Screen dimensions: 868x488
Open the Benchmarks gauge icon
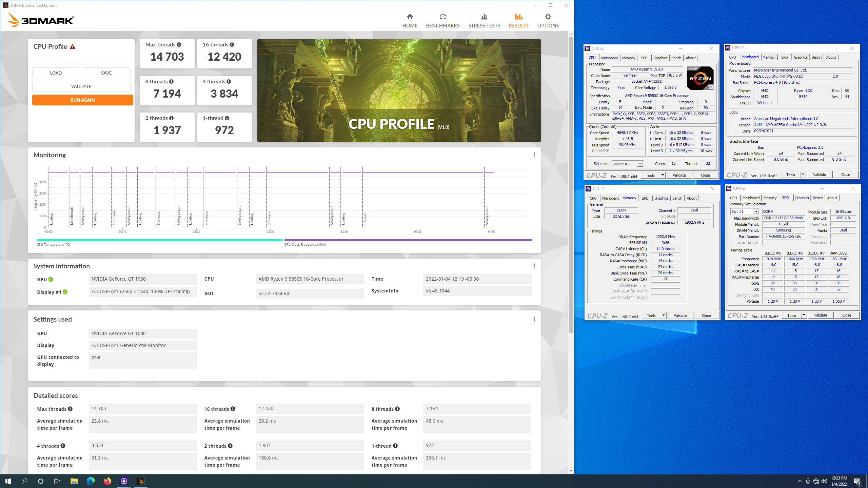point(443,17)
